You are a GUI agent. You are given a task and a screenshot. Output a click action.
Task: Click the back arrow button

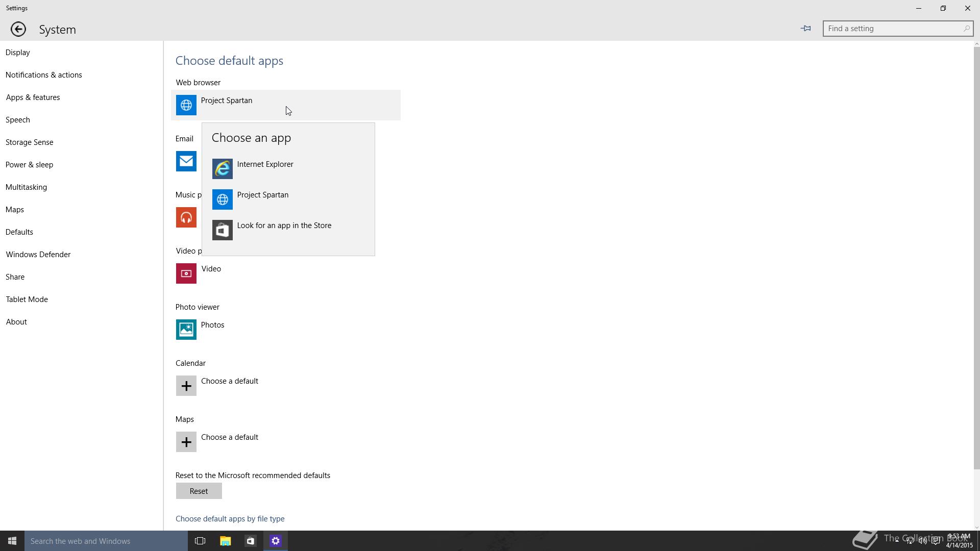tap(18, 29)
